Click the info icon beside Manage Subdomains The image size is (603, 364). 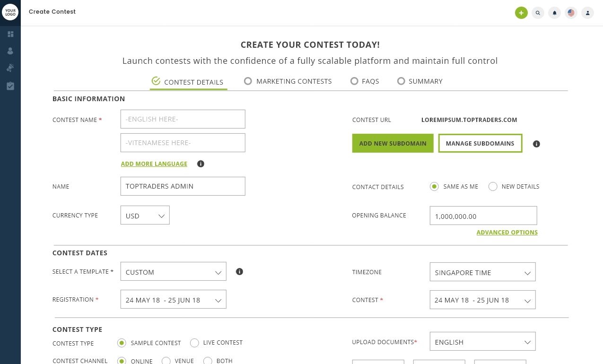[536, 144]
